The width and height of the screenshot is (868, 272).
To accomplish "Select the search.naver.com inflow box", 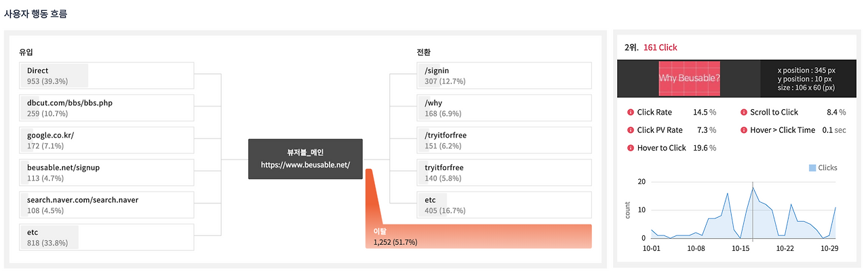I will 106,205.
